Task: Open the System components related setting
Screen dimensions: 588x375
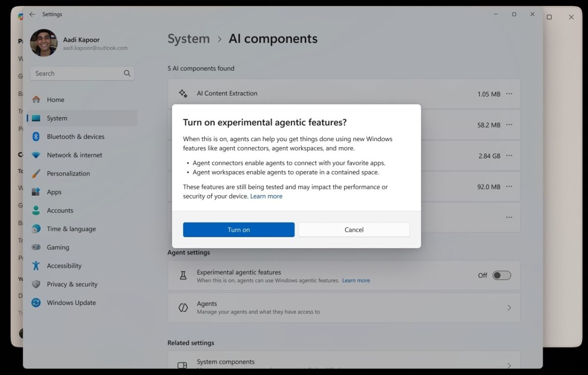Action: (343, 362)
